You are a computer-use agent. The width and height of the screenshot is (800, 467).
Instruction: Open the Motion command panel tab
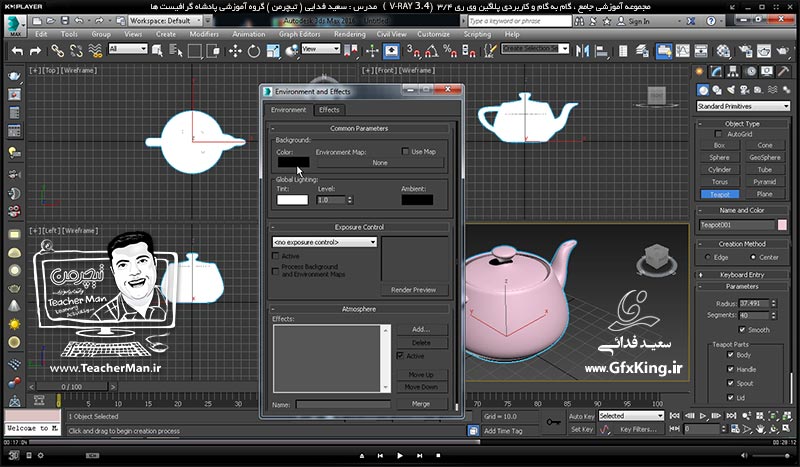[x=751, y=71]
